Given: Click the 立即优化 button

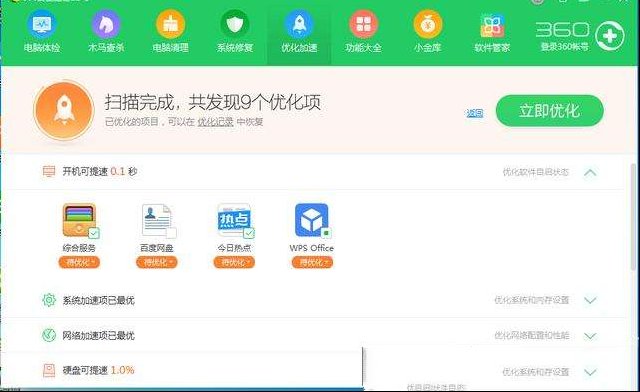Looking at the screenshot, I should (x=549, y=111).
